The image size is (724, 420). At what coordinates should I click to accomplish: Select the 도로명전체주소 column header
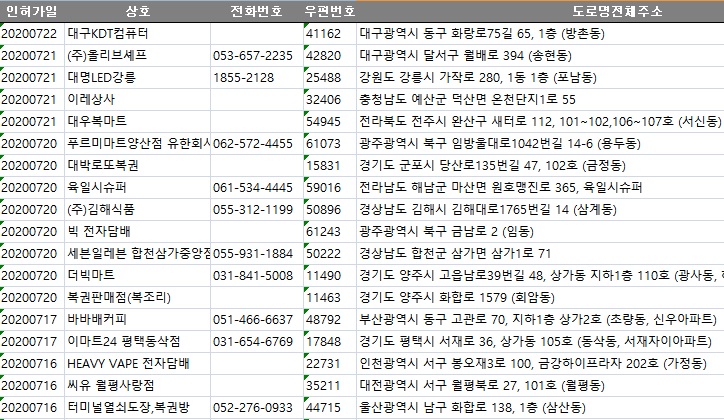click(617, 11)
